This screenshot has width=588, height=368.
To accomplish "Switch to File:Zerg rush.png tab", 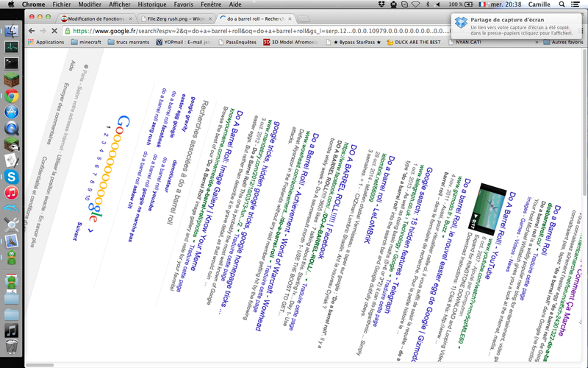I will [x=176, y=18].
